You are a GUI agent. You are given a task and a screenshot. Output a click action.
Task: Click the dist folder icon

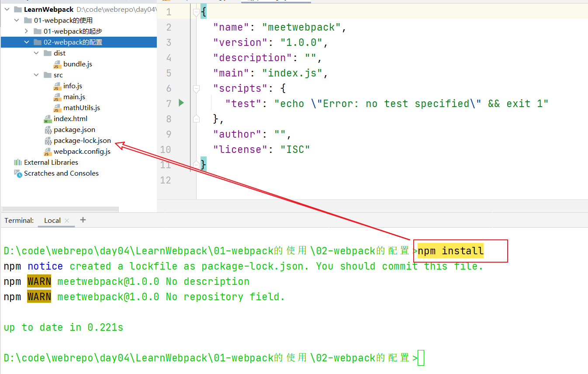pyautogui.click(x=48, y=53)
